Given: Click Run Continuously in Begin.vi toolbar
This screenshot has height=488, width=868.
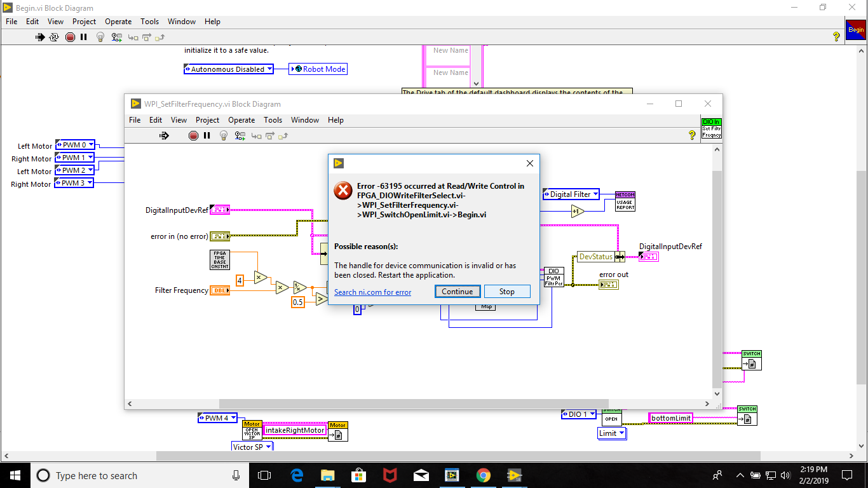Looking at the screenshot, I should [x=55, y=37].
